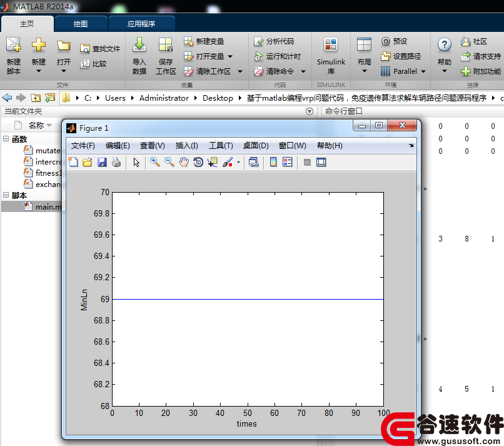Open the 工具(T) menu in Figure 1
504x446 pixels.
click(x=221, y=146)
